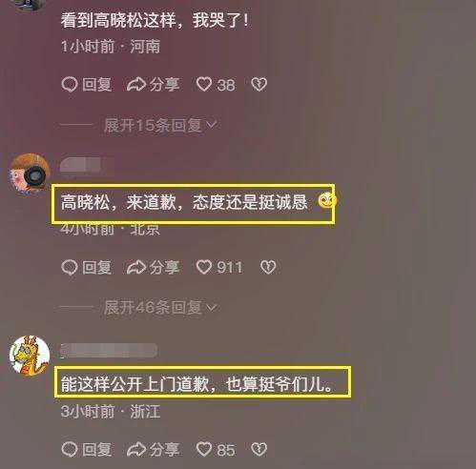Expand 15 replies under first comment
The width and height of the screenshot is (476, 469).
(160, 125)
